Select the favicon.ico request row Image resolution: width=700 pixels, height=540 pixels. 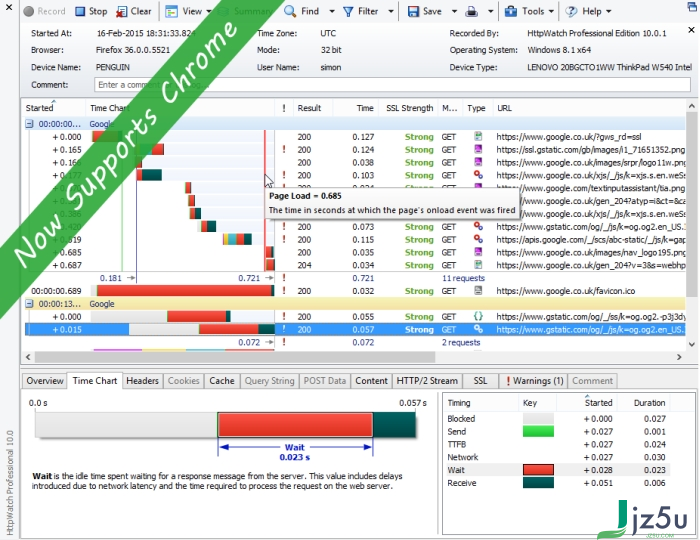[x=355, y=291]
